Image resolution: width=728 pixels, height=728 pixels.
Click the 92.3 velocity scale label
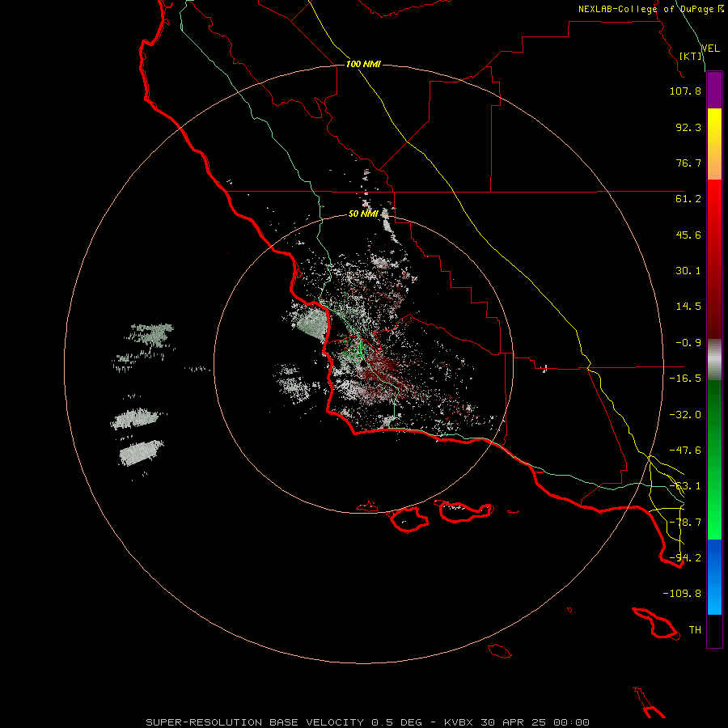(688, 127)
